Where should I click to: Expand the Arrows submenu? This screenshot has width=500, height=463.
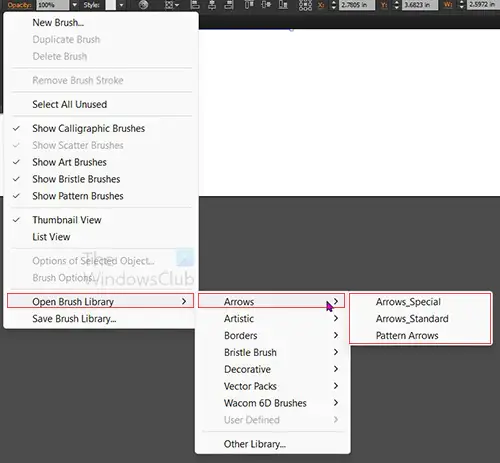(x=271, y=301)
